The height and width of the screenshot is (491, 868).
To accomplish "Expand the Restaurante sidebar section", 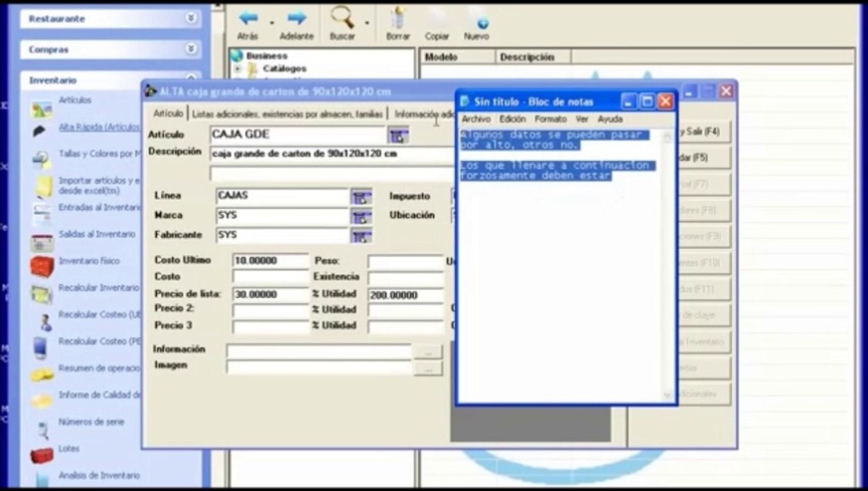I will tap(192, 18).
